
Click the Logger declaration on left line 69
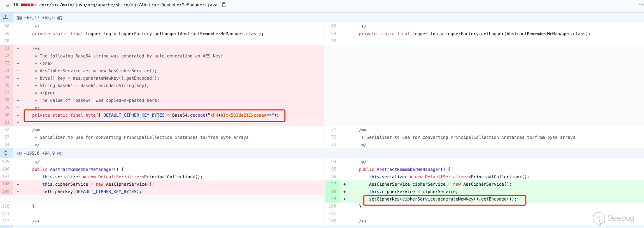click(x=148, y=34)
